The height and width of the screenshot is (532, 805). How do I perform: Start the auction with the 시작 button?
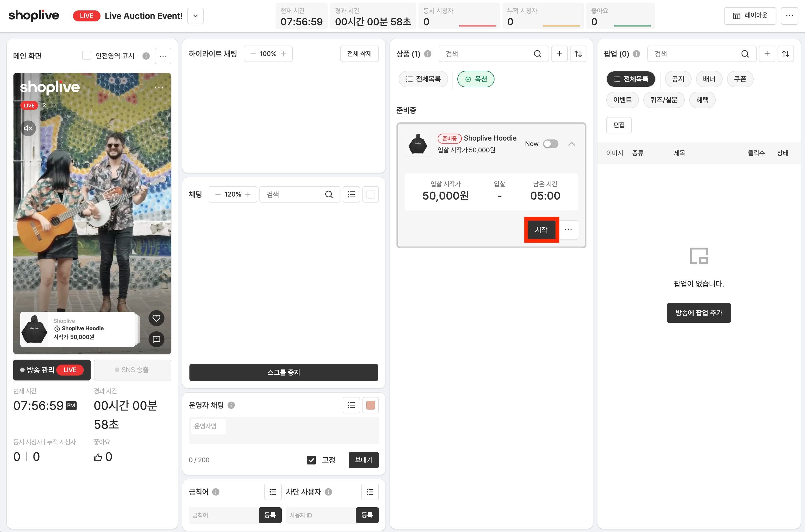[x=541, y=230]
